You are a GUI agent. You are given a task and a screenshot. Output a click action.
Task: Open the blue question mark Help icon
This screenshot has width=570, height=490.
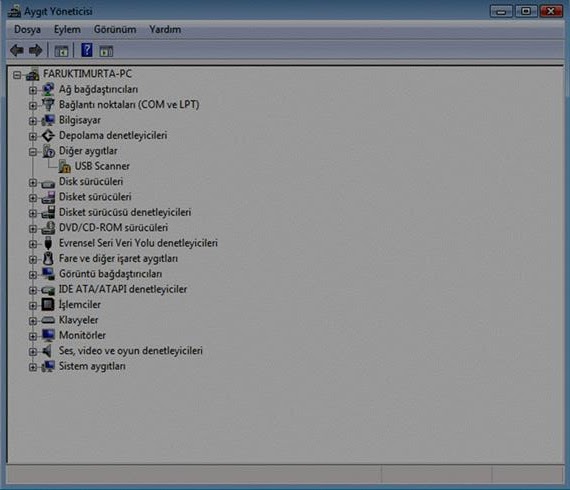click(87, 50)
